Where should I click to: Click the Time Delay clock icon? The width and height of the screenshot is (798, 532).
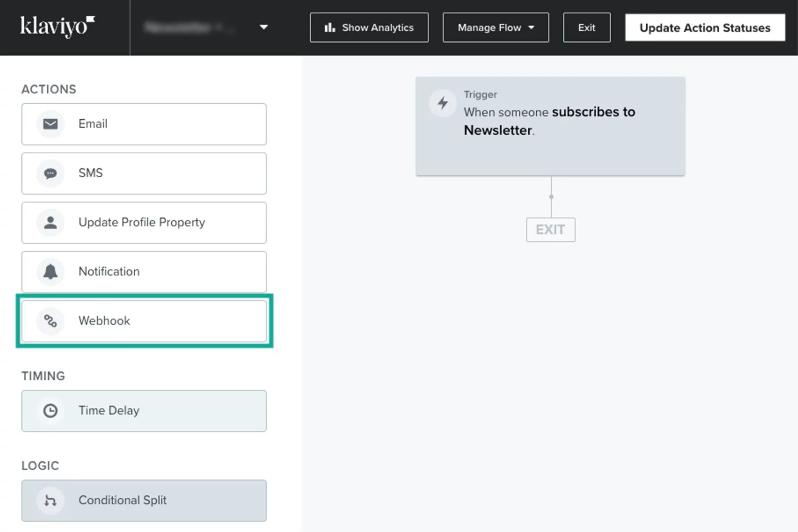click(x=50, y=410)
